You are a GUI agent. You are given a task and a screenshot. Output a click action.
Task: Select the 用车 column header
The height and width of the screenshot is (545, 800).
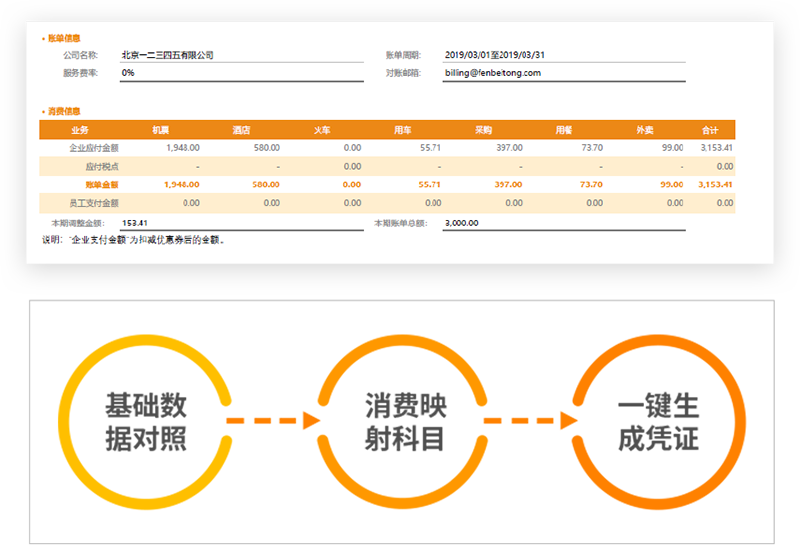coord(402,130)
